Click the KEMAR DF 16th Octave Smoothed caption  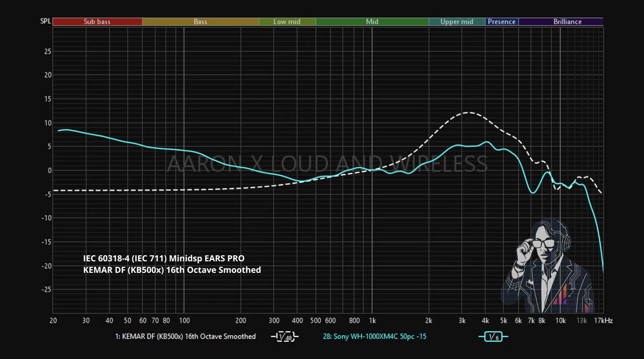pos(172,270)
